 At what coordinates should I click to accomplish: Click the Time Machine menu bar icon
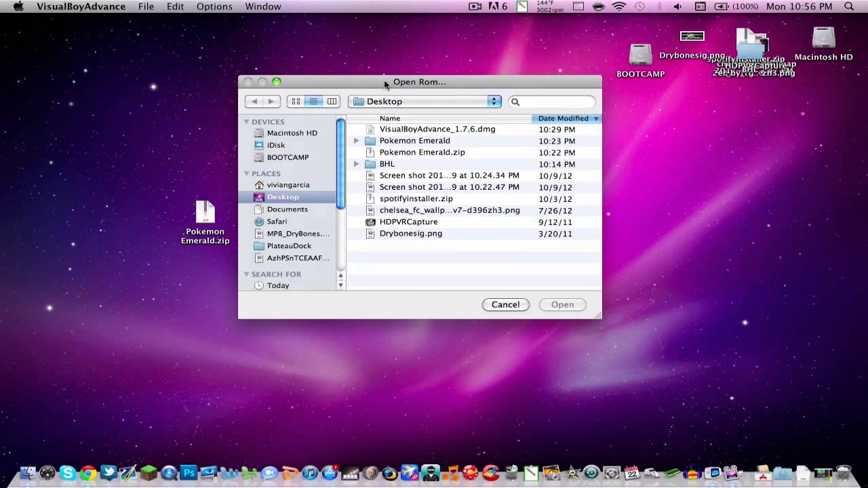click(639, 7)
